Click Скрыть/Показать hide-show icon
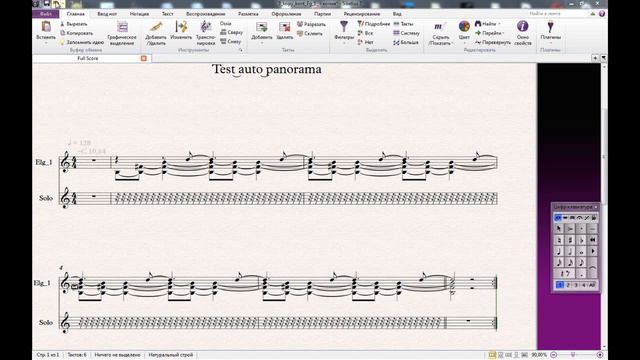 pyautogui.click(x=439, y=27)
